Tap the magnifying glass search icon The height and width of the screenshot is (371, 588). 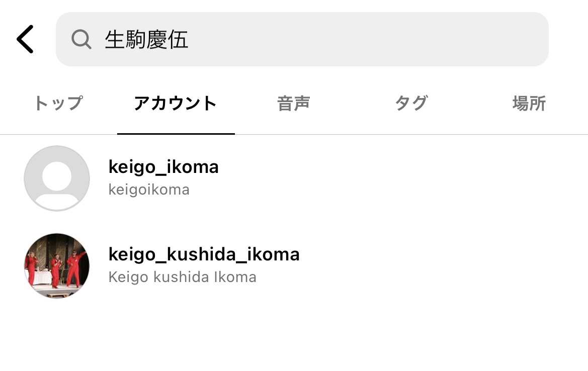click(81, 39)
